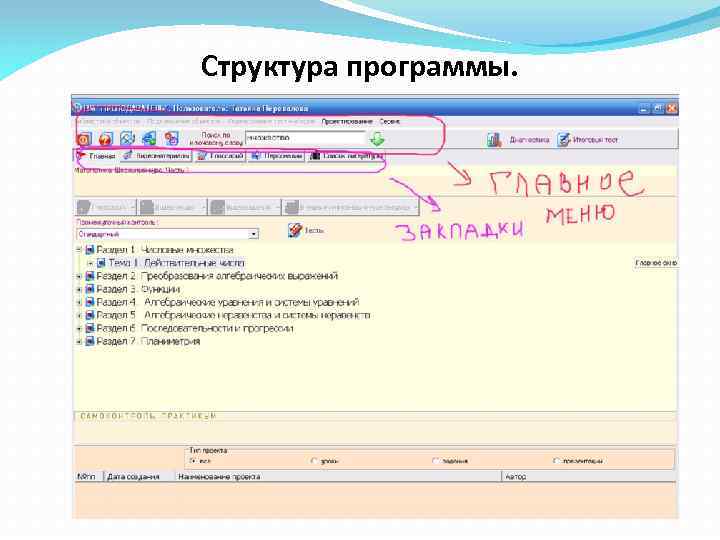720x540 pixels.
Task: Click the Диагностика button label
Action: click(x=529, y=140)
